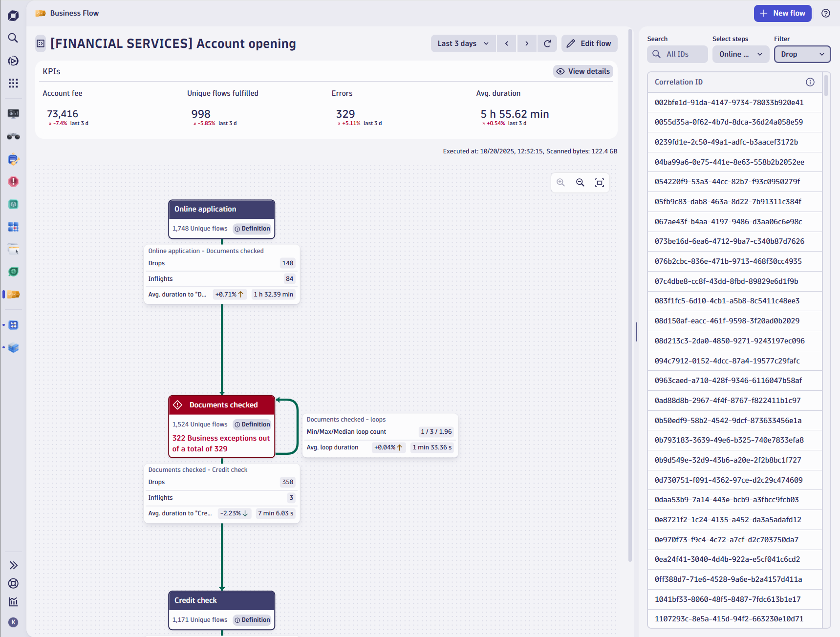
Task: Click Correlation ID info icon
Action: (x=810, y=82)
